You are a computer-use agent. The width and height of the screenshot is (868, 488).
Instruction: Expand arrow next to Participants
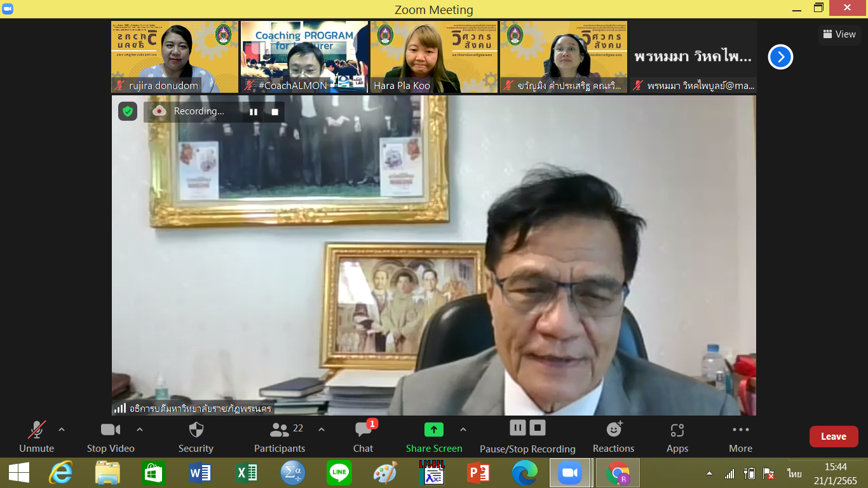coord(322,430)
